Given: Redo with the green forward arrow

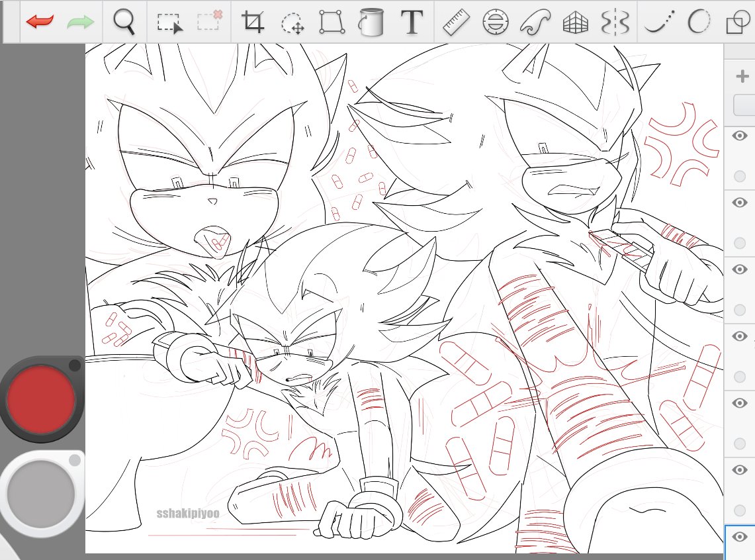Looking at the screenshot, I should click(x=81, y=22).
